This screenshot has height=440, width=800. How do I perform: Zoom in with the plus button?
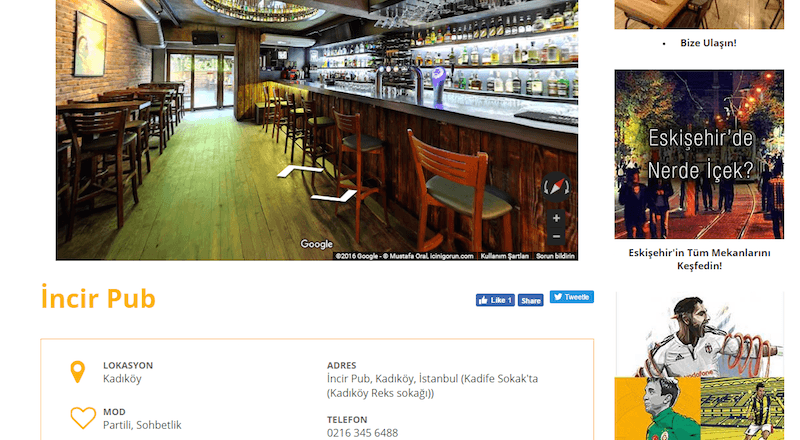[556, 218]
